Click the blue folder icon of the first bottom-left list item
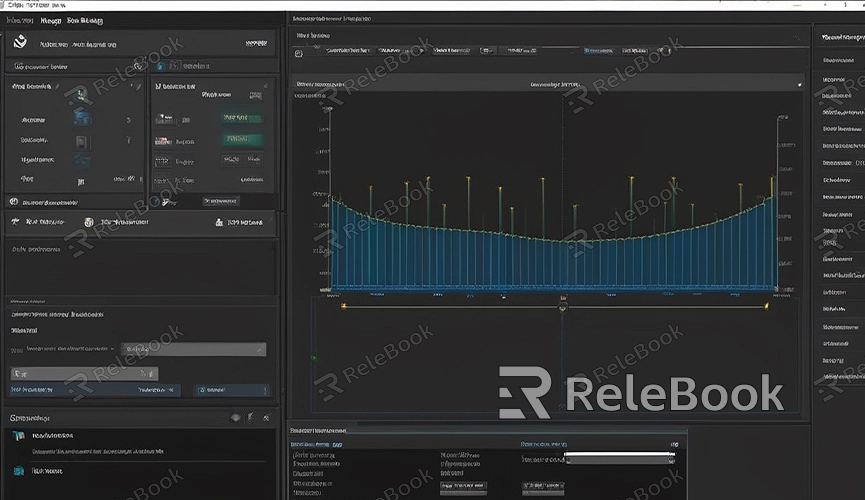The height and width of the screenshot is (500, 865). [x=17, y=437]
